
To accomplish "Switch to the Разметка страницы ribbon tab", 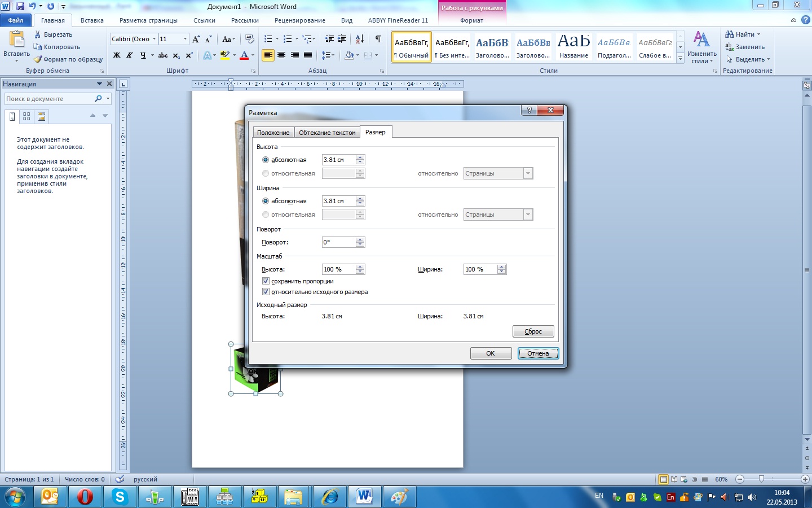I will pyautogui.click(x=148, y=20).
